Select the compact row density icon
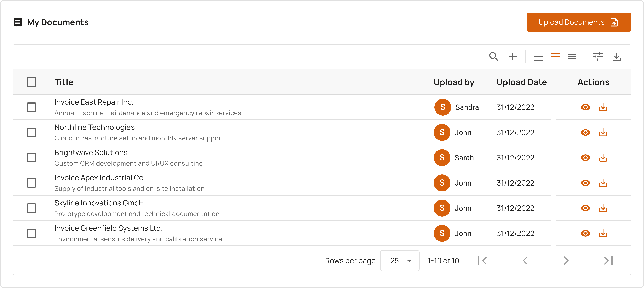This screenshot has height=288, width=644. pyautogui.click(x=572, y=57)
